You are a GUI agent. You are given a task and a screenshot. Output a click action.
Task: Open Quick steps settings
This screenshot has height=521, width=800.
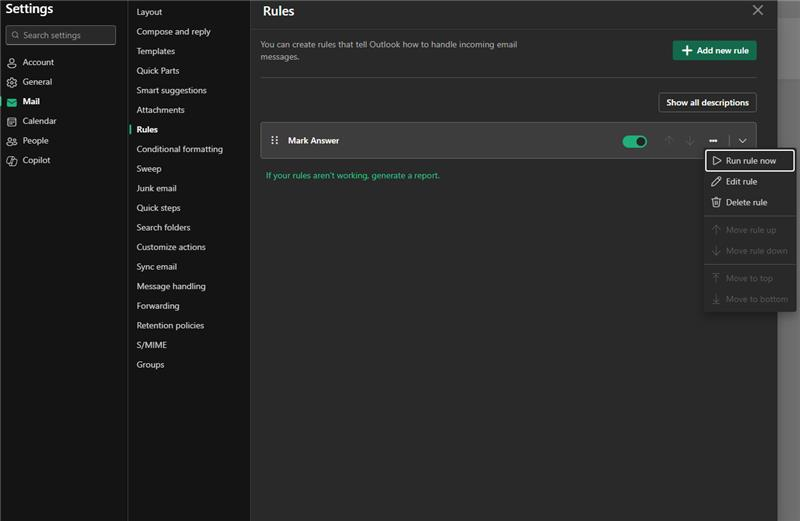(x=158, y=208)
